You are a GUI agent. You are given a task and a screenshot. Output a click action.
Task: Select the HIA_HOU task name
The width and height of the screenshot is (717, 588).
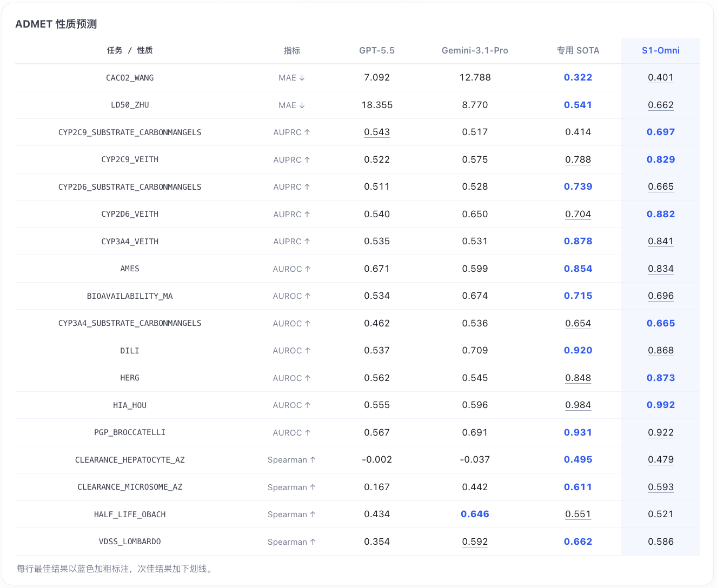pyautogui.click(x=130, y=405)
